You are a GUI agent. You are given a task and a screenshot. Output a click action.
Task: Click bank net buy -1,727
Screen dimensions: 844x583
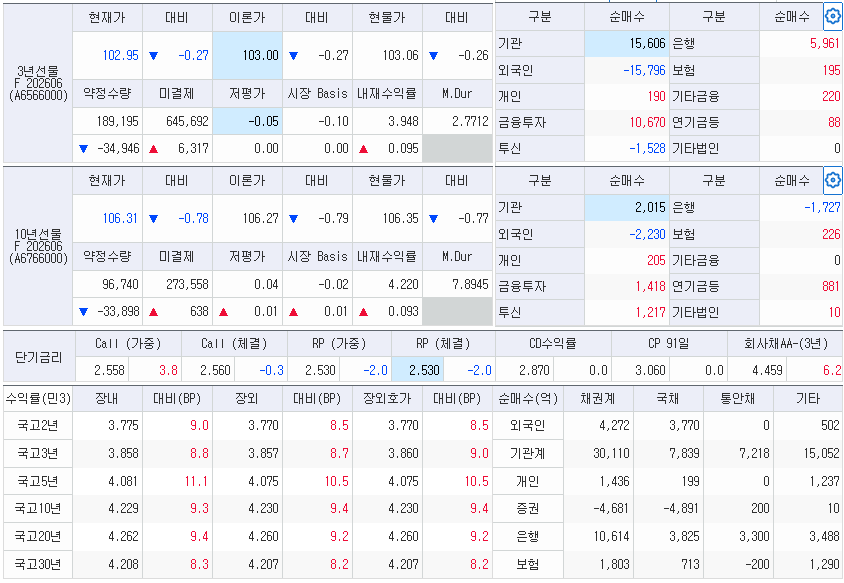tap(822, 208)
